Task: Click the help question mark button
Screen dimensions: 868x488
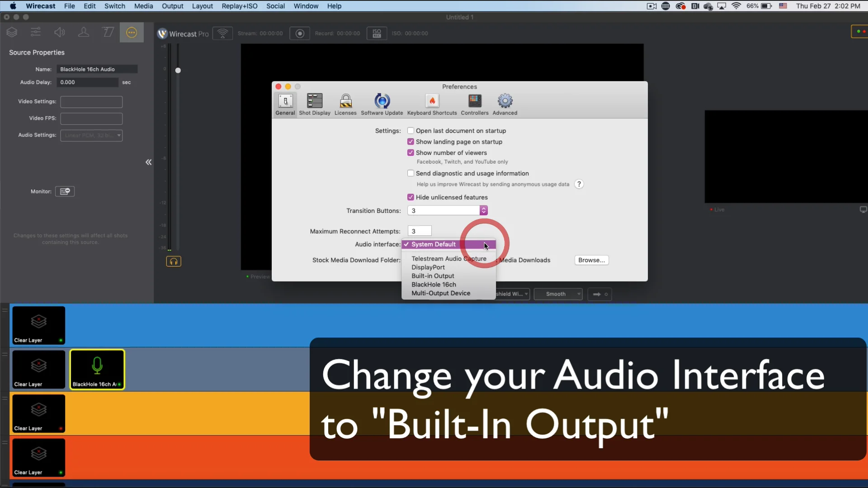Action: click(x=579, y=184)
